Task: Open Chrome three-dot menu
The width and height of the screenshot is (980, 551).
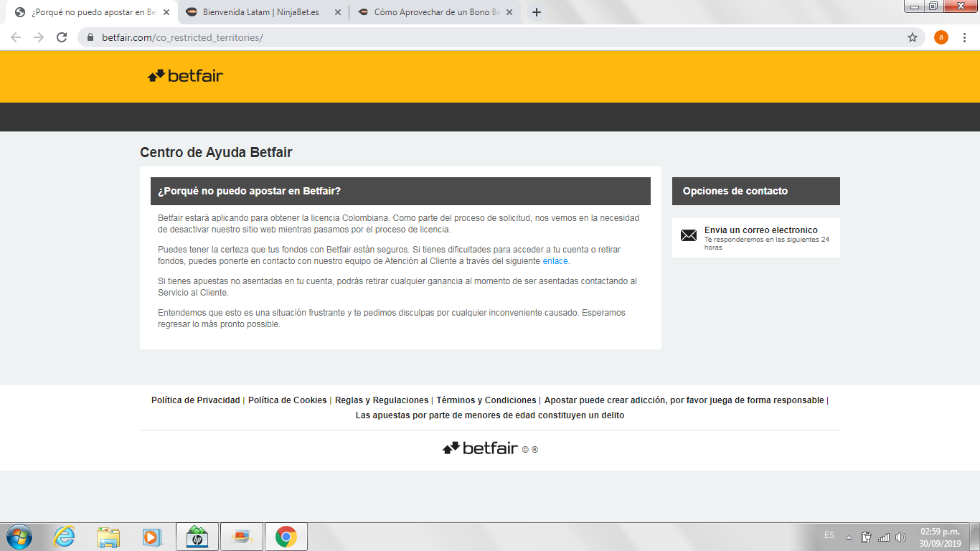Action: (966, 37)
